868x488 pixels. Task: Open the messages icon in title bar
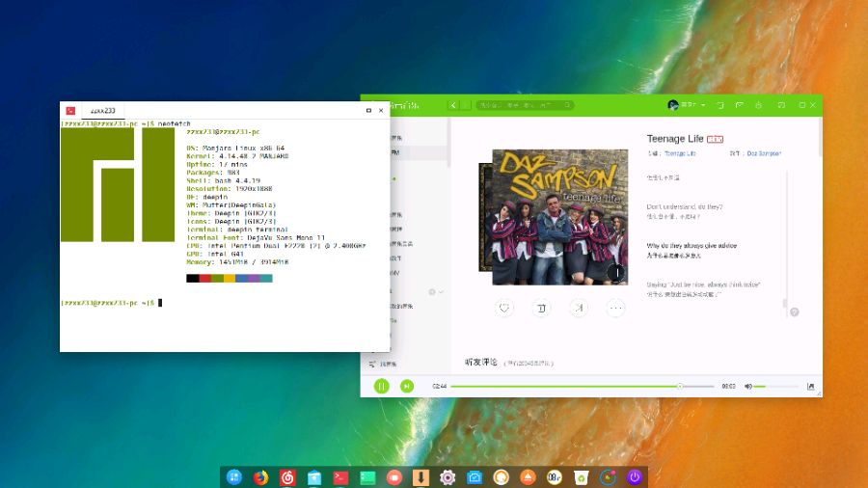(x=740, y=105)
